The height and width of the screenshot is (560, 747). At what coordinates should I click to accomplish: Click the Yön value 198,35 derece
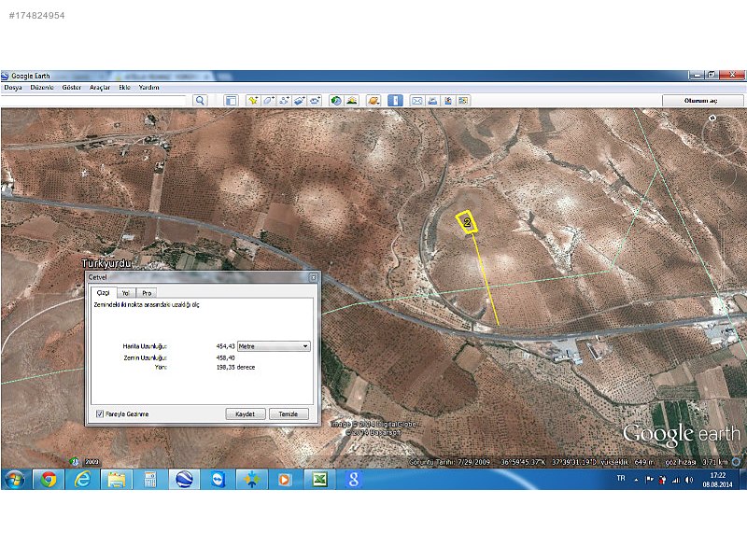click(236, 367)
